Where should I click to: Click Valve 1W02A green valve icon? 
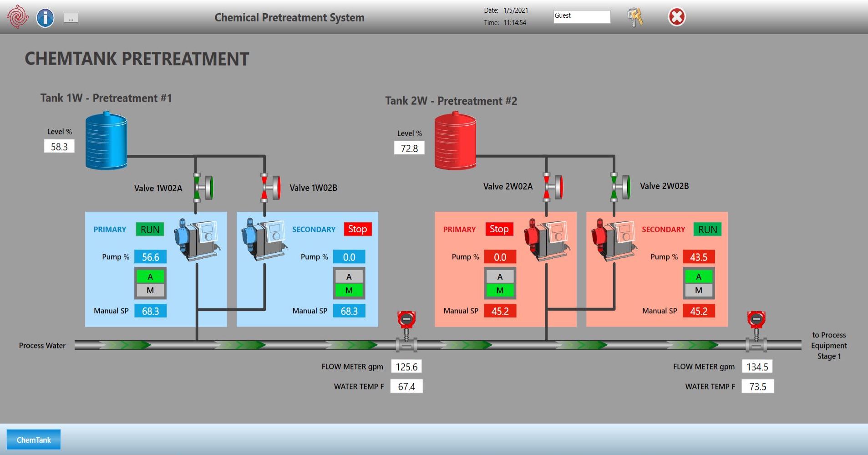(x=203, y=187)
